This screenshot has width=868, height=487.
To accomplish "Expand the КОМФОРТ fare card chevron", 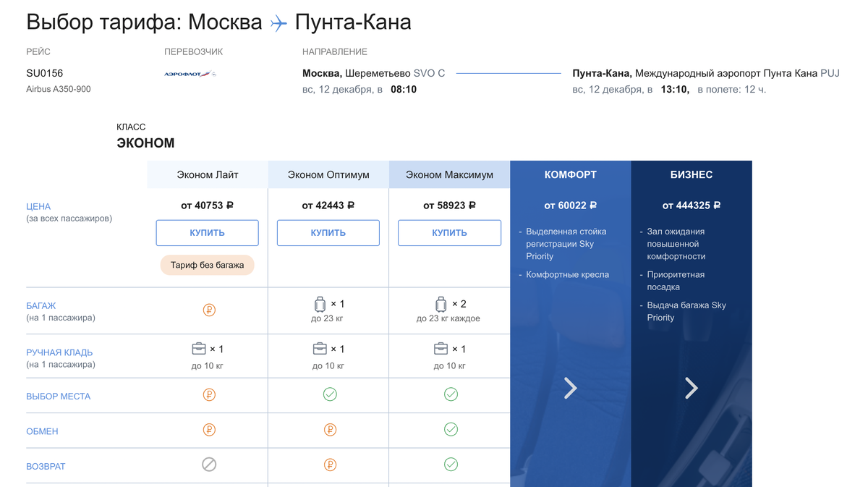I will [570, 388].
